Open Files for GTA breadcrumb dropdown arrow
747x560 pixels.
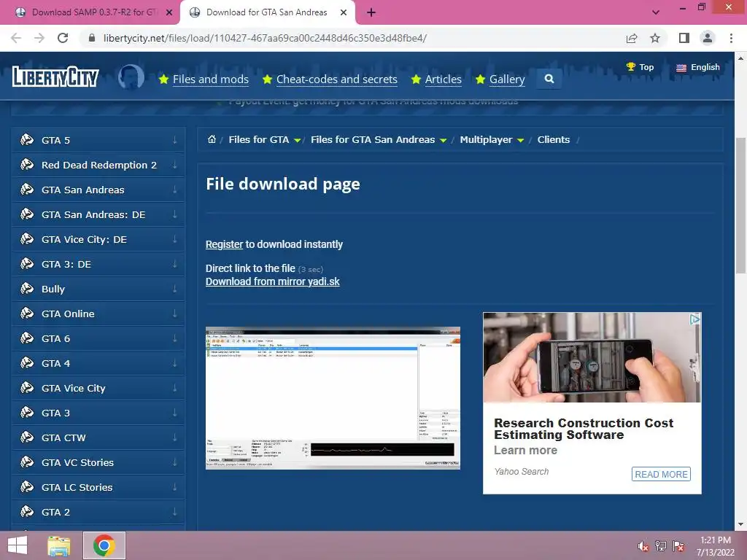pos(298,141)
